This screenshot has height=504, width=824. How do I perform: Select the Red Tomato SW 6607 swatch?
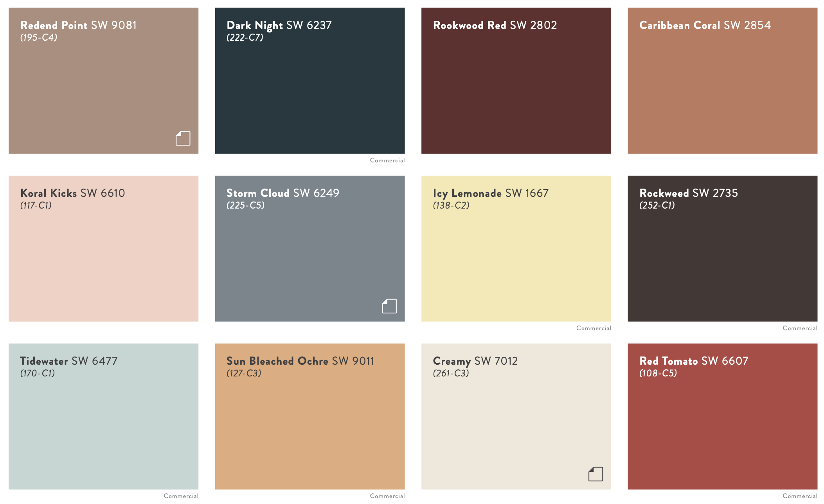(722, 415)
